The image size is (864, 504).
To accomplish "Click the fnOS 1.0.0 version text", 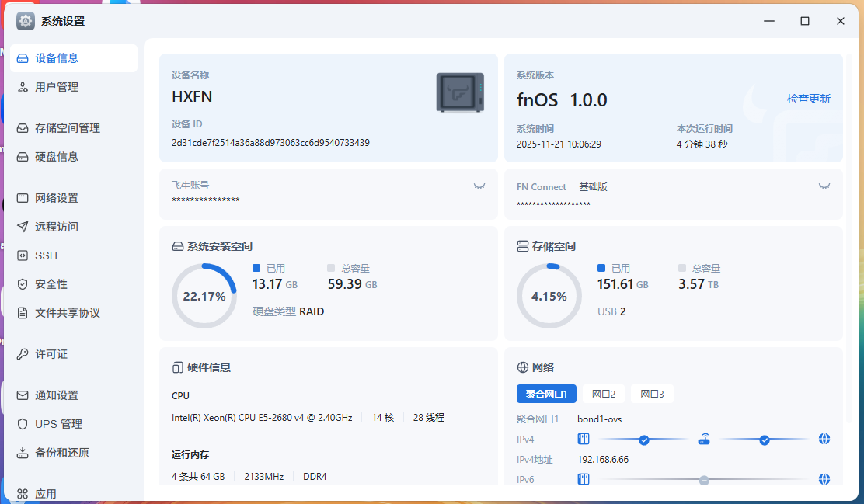I will point(562,99).
